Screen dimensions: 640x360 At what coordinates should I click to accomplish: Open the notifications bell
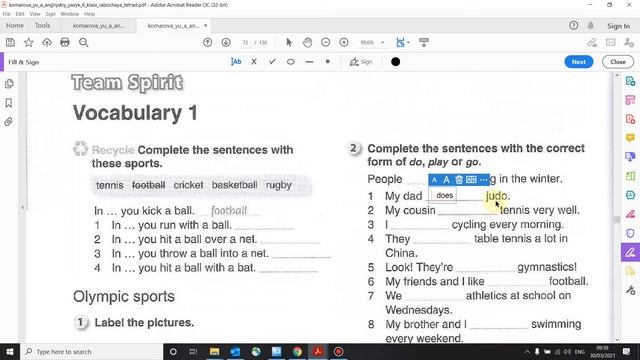[x=591, y=26]
